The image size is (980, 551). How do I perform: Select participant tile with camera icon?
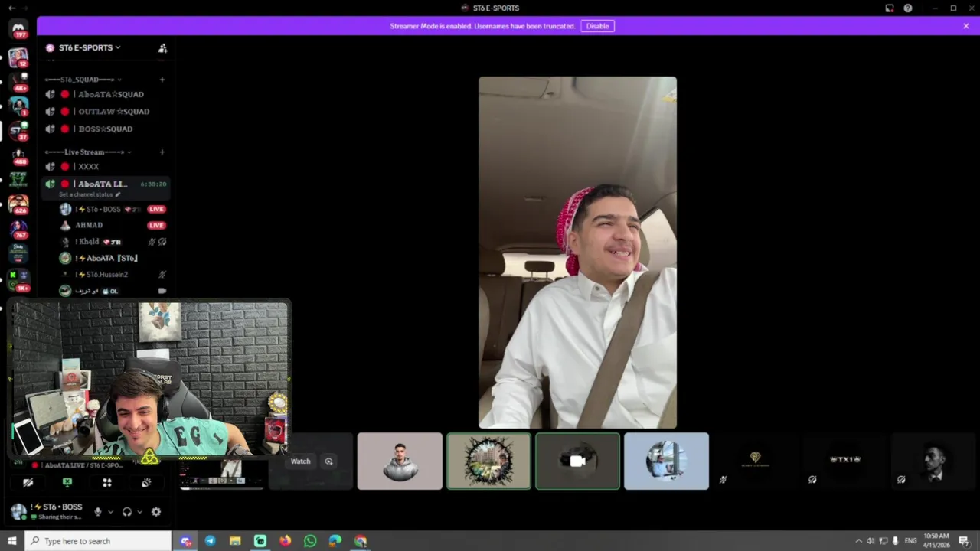577,461
